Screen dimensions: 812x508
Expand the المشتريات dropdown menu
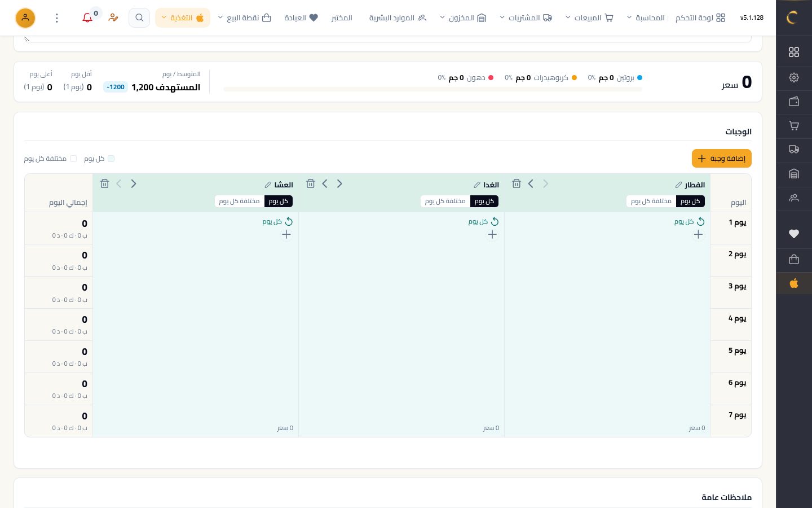pos(526,17)
